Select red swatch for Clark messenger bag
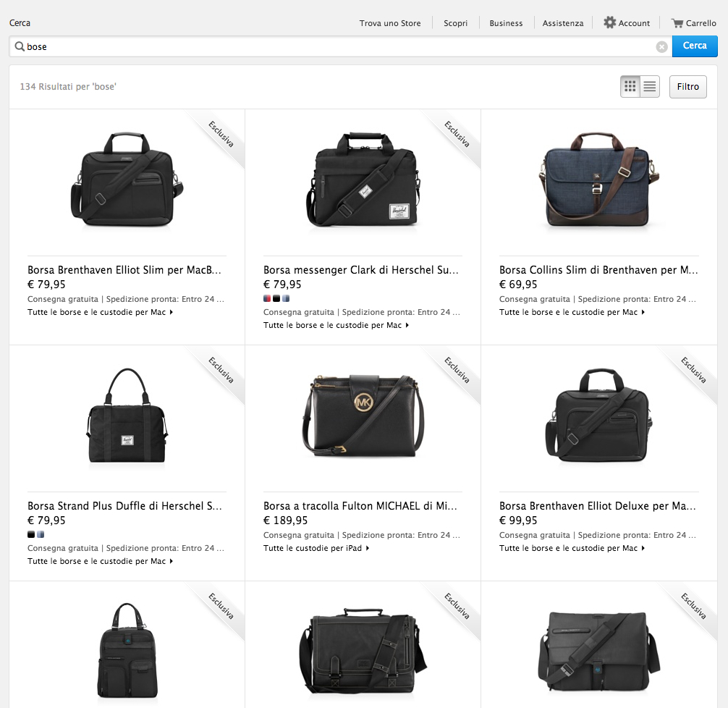Image resolution: width=728 pixels, height=708 pixels. point(267,298)
